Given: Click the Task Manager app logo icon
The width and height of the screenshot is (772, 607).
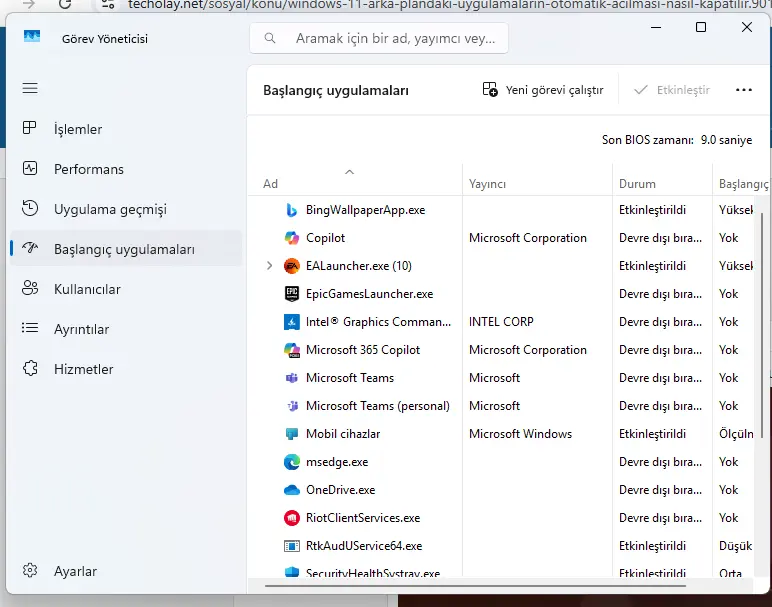Looking at the screenshot, I should pyautogui.click(x=32, y=37).
